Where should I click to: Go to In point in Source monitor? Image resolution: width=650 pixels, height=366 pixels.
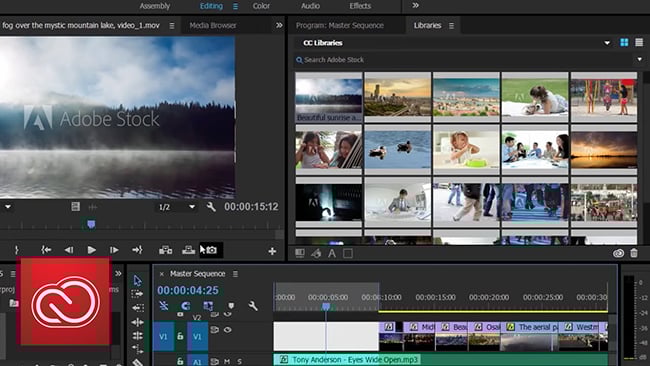point(46,250)
